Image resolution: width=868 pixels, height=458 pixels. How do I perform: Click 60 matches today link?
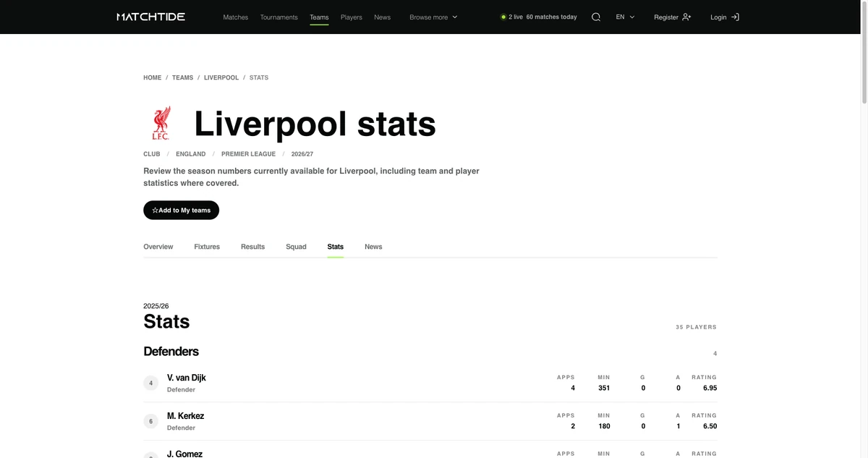tap(551, 17)
